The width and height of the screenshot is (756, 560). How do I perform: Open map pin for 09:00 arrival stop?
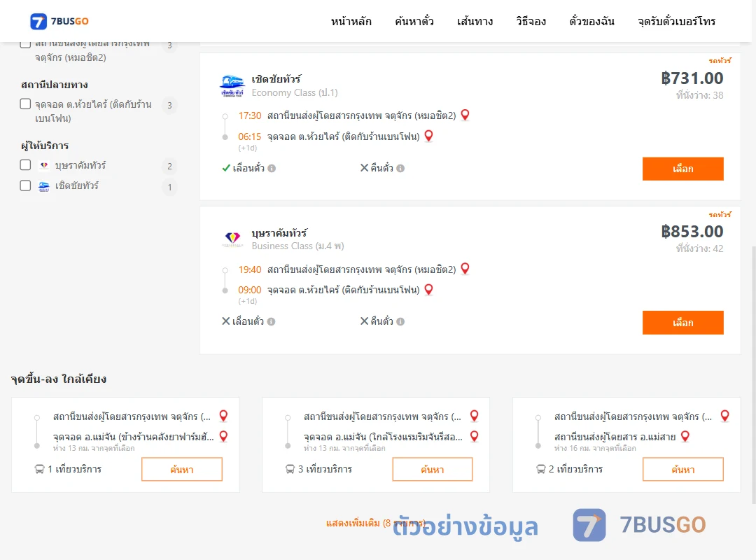click(x=428, y=289)
